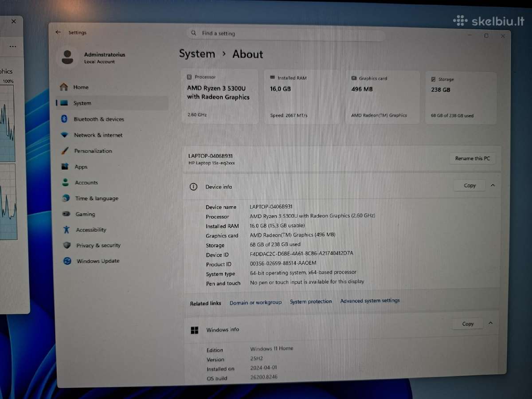The image size is (532, 399).
Task: Click the Installed RAM row value
Action: [277, 226]
